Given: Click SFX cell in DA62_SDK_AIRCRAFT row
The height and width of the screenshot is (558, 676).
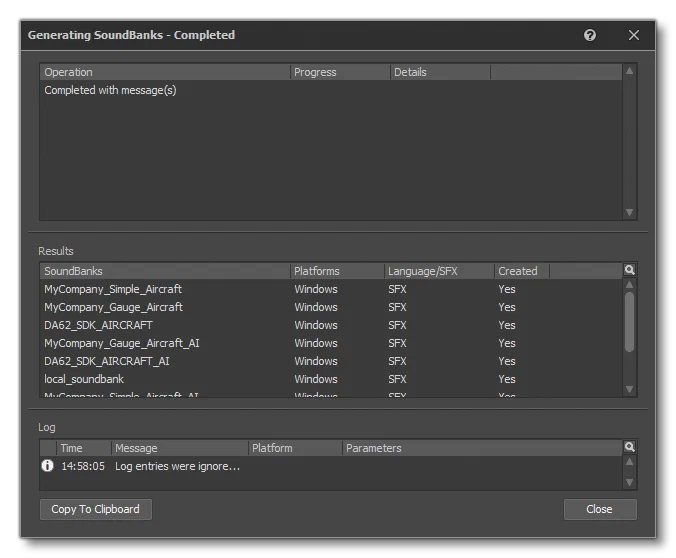Looking at the screenshot, I should click(x=397, y=325).
